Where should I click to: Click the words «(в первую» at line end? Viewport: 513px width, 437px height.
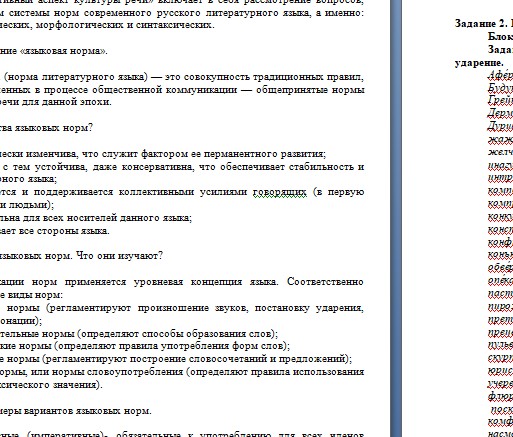point(338,192)
